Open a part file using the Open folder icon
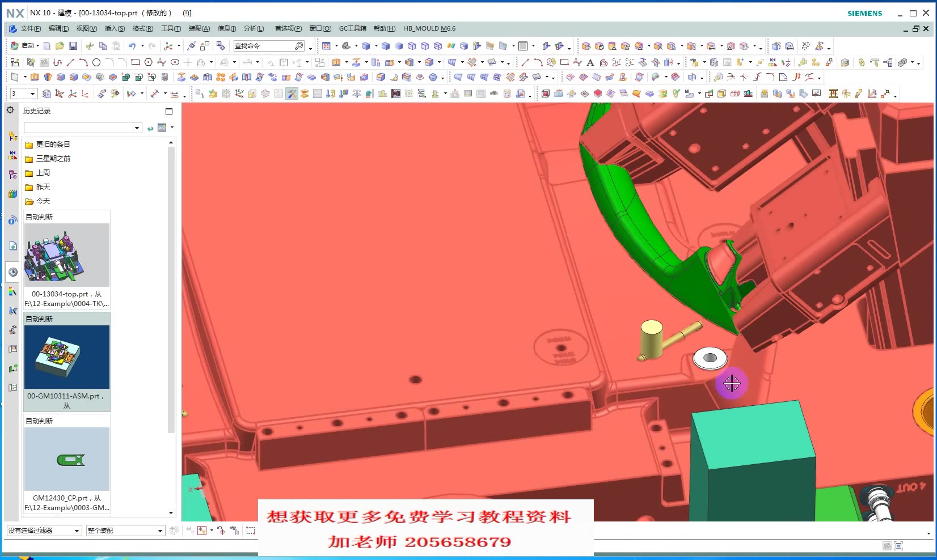Screen dimensions: 937x560 coord(60,46)
